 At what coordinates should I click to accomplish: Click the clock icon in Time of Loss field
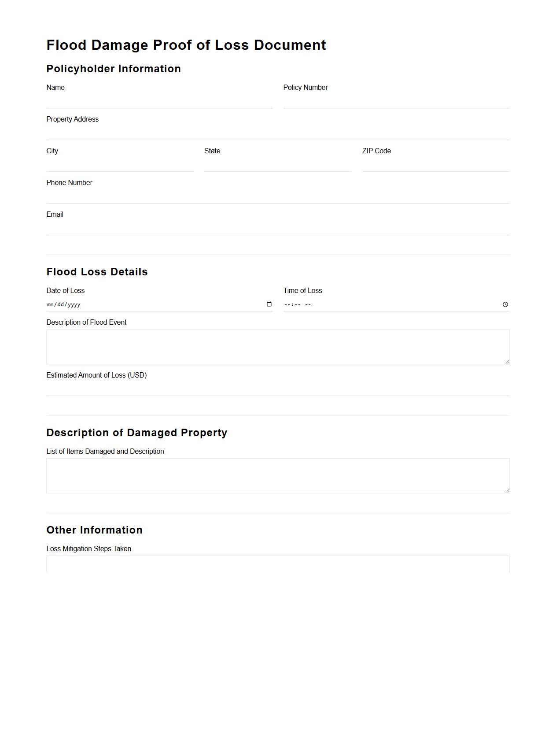tap(505, 304)
